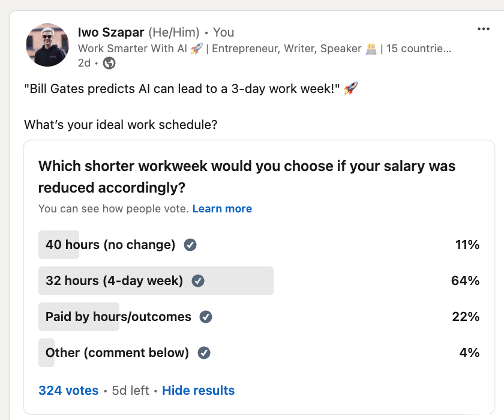
Task: View the 324 votes list
Action: 68,391
